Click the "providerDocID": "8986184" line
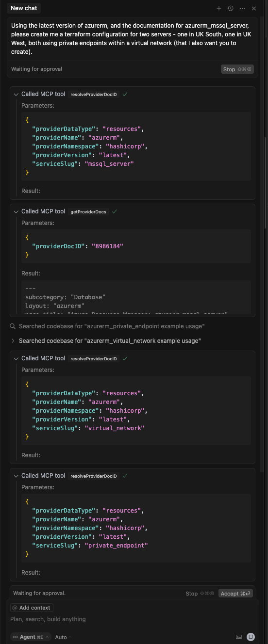The width and height of the screenshot is (268, 644). 78,246
